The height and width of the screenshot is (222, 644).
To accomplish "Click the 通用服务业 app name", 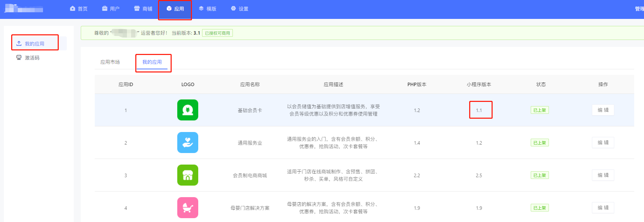I will [250, 143].
